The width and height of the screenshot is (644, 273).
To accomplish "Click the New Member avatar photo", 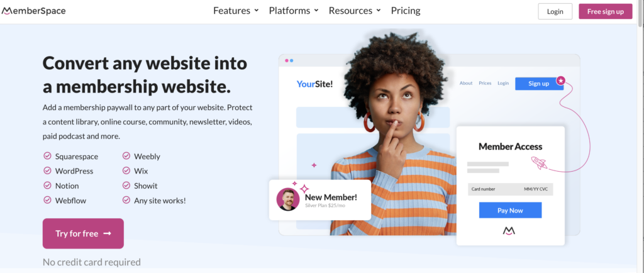I will click(287, 199).
